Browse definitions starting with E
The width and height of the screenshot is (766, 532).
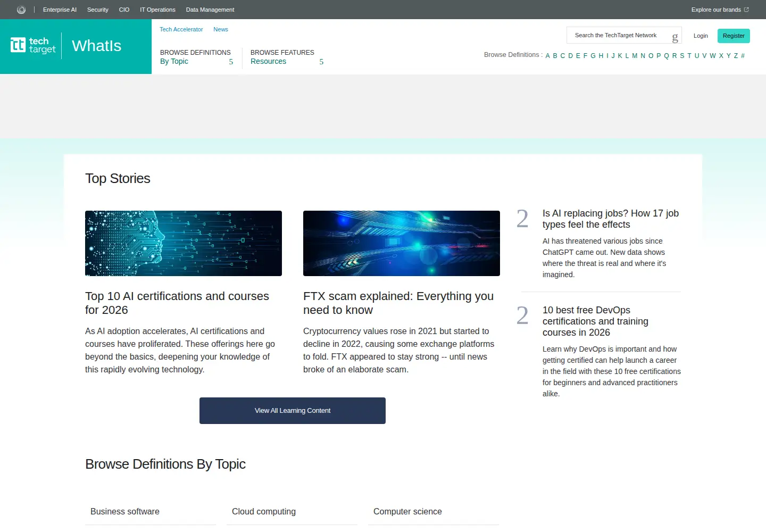(x=578, y=55)
